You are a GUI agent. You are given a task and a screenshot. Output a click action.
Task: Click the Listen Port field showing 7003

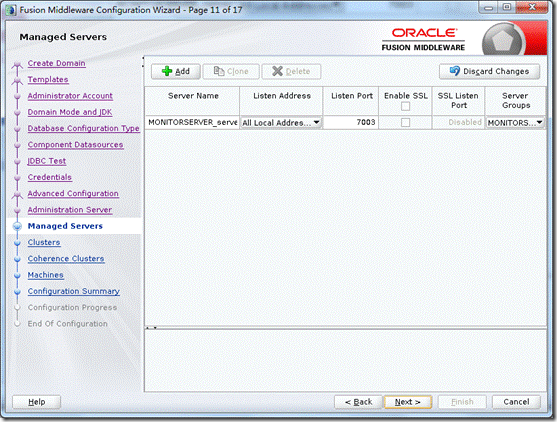coord(351,122)
